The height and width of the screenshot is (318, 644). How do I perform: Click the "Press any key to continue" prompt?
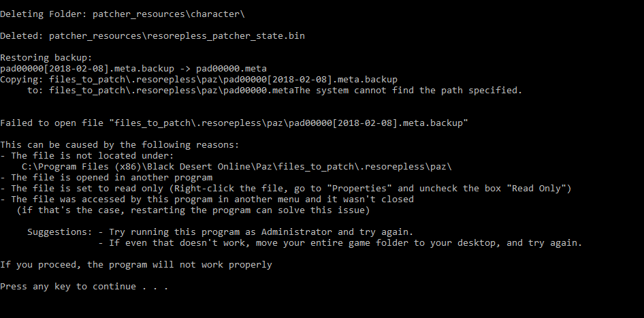[84, 287]
